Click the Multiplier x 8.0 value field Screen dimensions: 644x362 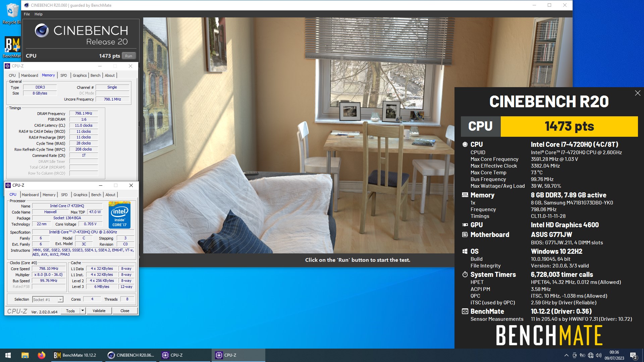tap(49, 275)
